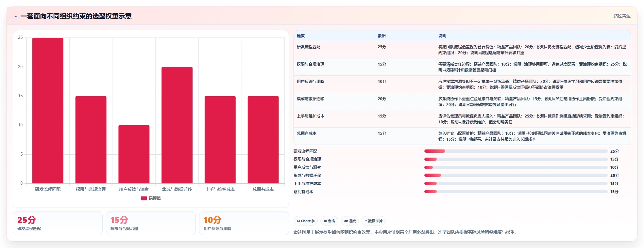Click the 20分 value beside the progress bars

[615, 176]
